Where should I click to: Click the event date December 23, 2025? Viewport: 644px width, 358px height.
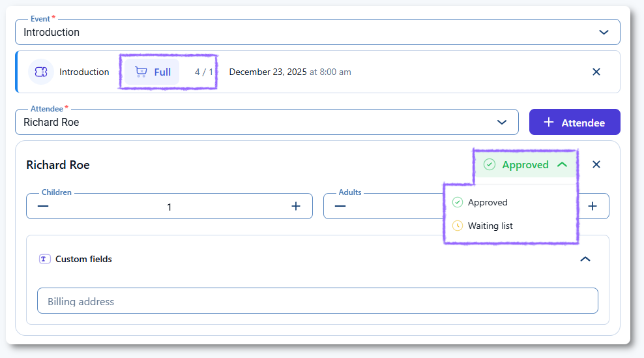click(x=268, y=72)
